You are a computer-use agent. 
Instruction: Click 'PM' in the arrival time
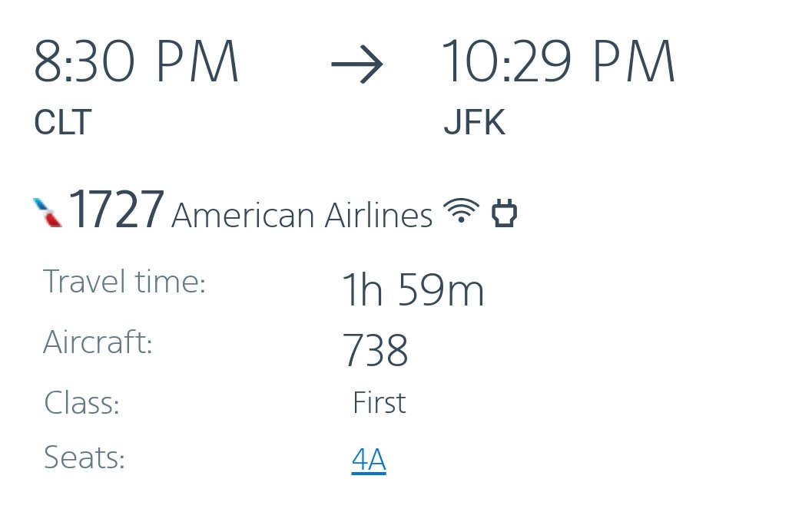pyautogui.click(x=633, y=63)
